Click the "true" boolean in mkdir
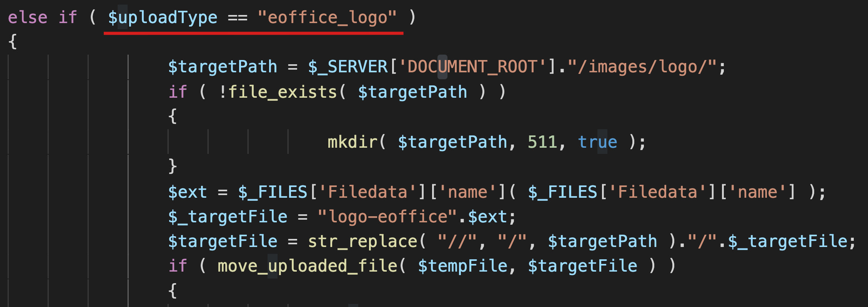The image size is (868, 307). pos(598,142)
